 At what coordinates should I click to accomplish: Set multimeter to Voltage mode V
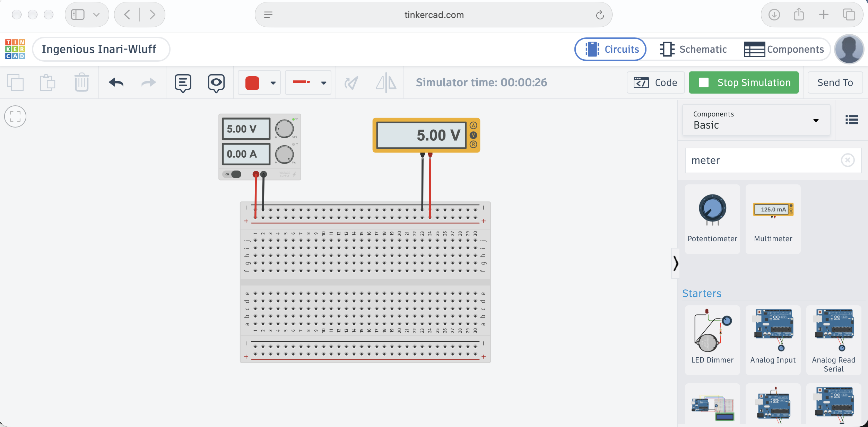tap(474, 135)
